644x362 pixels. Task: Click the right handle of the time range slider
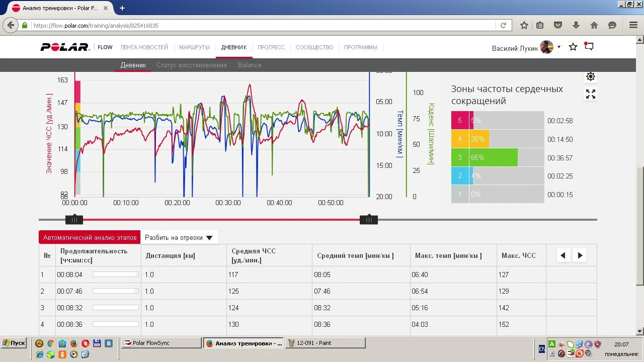click(369, 219)
